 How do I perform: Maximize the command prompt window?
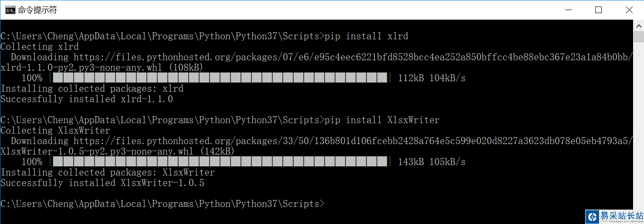[x=598, y=10]
